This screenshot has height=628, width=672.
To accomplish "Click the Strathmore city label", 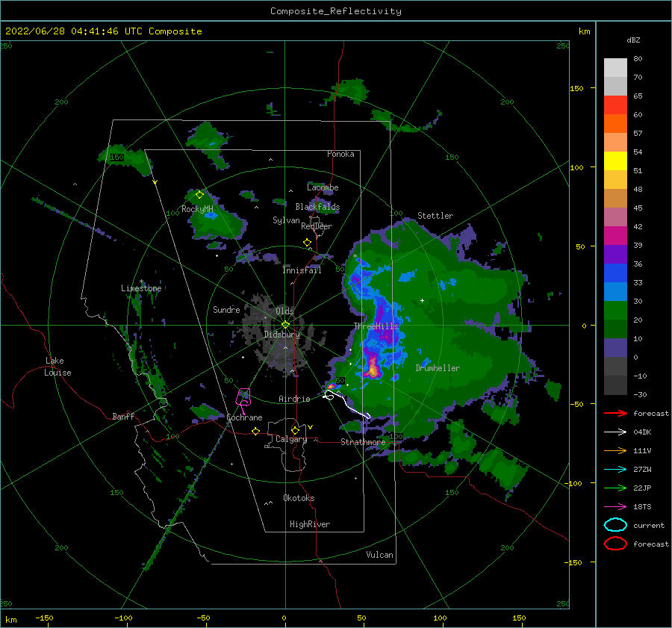I will (x=363, y=442).
